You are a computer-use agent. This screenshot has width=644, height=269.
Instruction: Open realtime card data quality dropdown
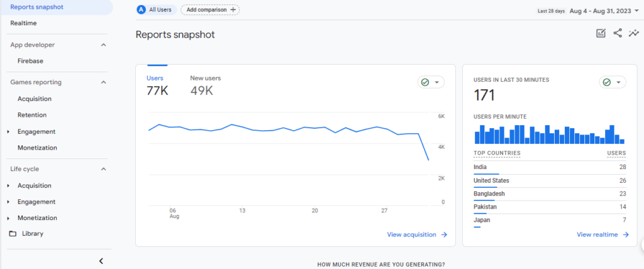pos(618,82)
